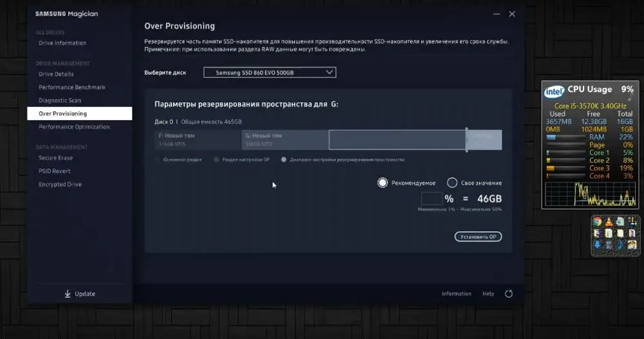Open Performance Optimization
The image size is (644, 339).
74,127
